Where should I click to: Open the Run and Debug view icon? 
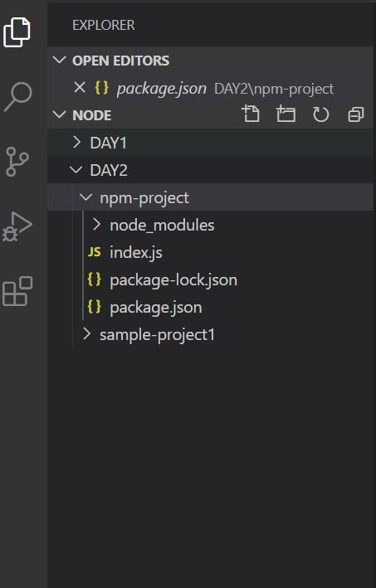(17, 226)
